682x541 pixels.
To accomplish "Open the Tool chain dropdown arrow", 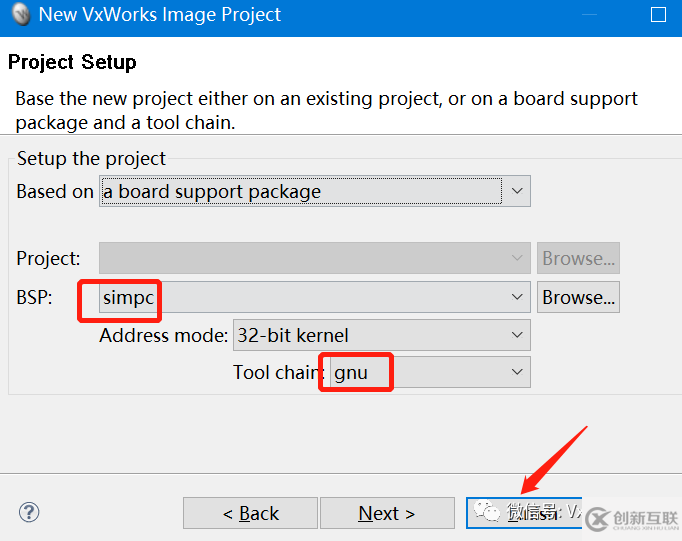I will (517, 372).
